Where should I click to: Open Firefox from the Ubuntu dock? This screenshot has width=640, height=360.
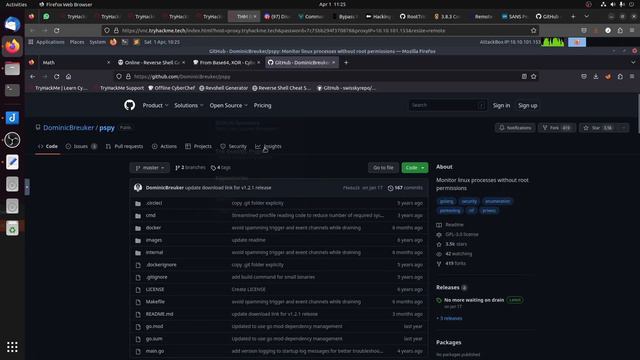pos(12,46)
